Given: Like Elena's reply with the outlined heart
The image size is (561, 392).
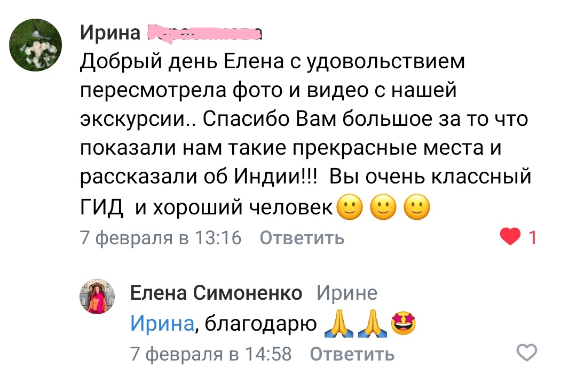Looking at the screenshot, I should click(x=527, y=353).
